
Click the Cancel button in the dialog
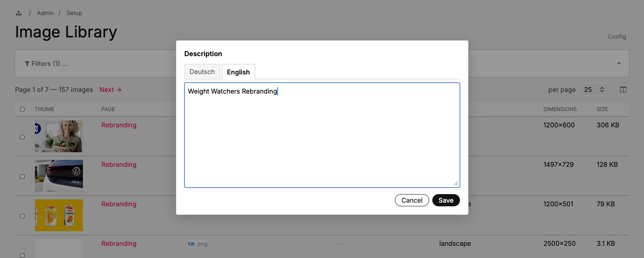point(412,200)
